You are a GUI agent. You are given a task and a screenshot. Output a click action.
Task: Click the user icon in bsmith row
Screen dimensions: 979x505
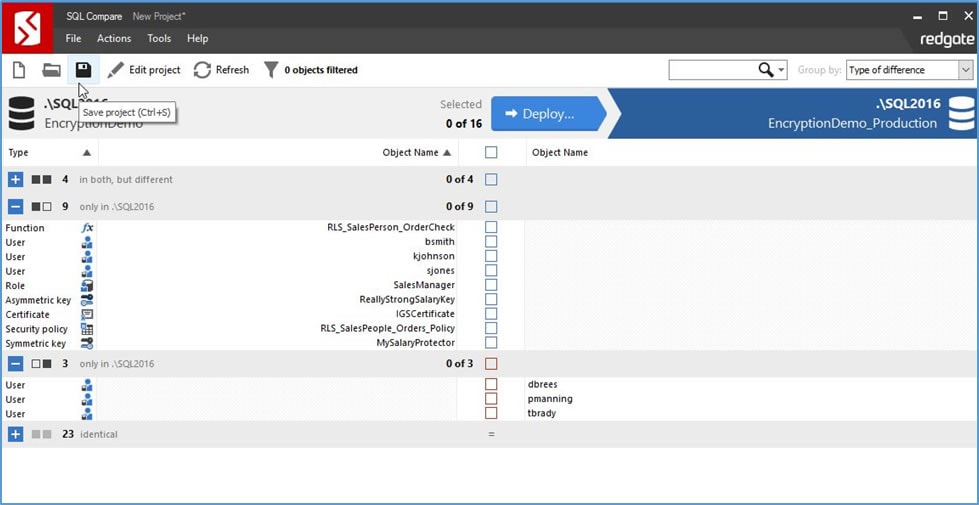tap(87, 242)
